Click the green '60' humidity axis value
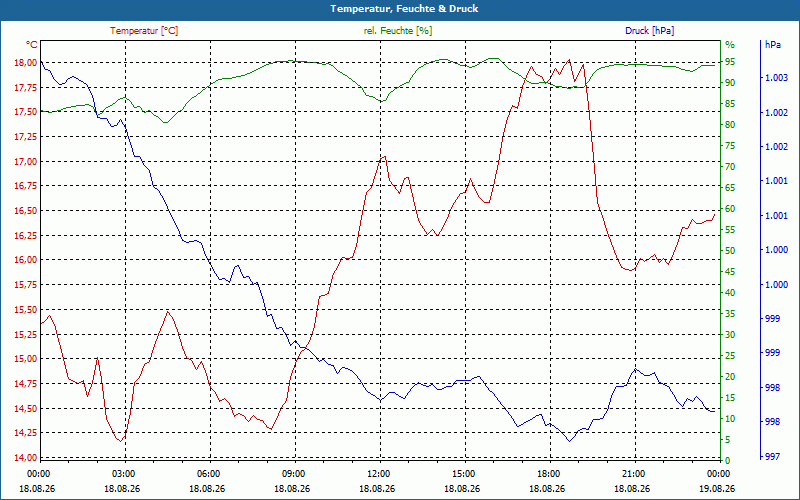The image size is (800, 500). tap(730, 209)
